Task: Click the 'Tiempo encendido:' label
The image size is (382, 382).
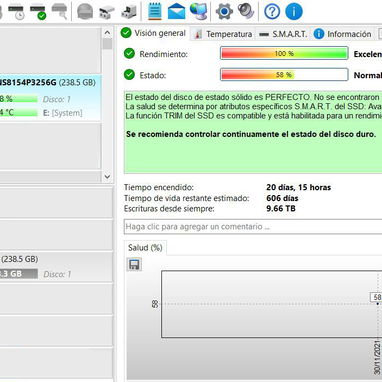Action: click(x=159, y=187)
